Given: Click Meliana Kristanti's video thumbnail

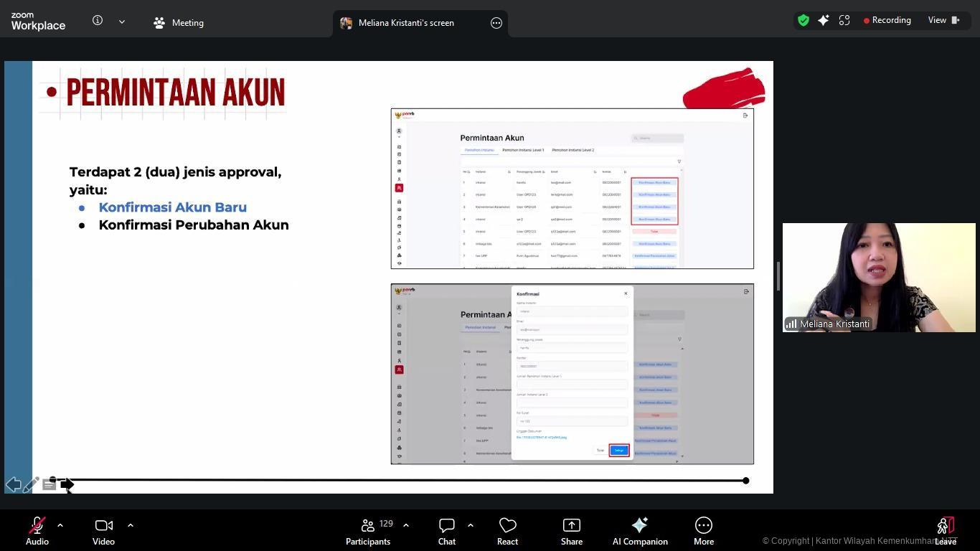Looking at the screenshot, I should (x=878, y=277).
